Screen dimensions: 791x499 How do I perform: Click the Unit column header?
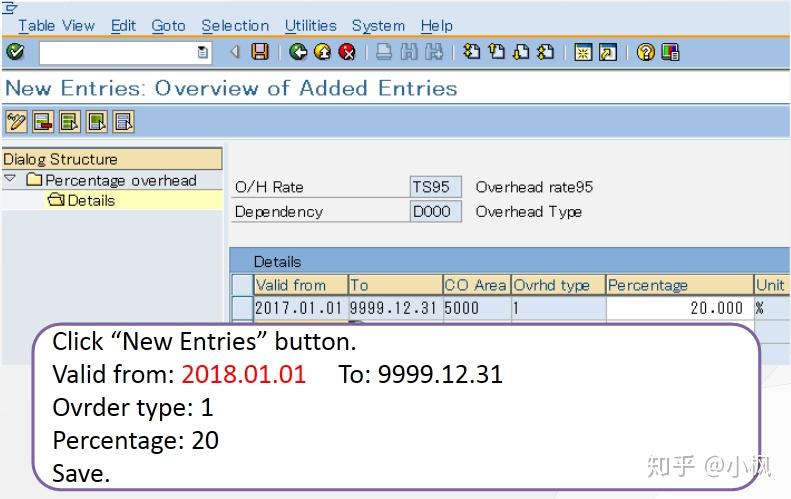[772, 285]
